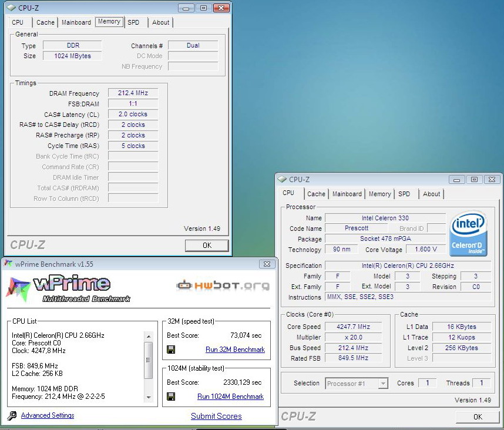The height and width of the screenshot is (430, 504).
Task: Click the Multiplier x 20.0 field
Action: pos(353,337)
